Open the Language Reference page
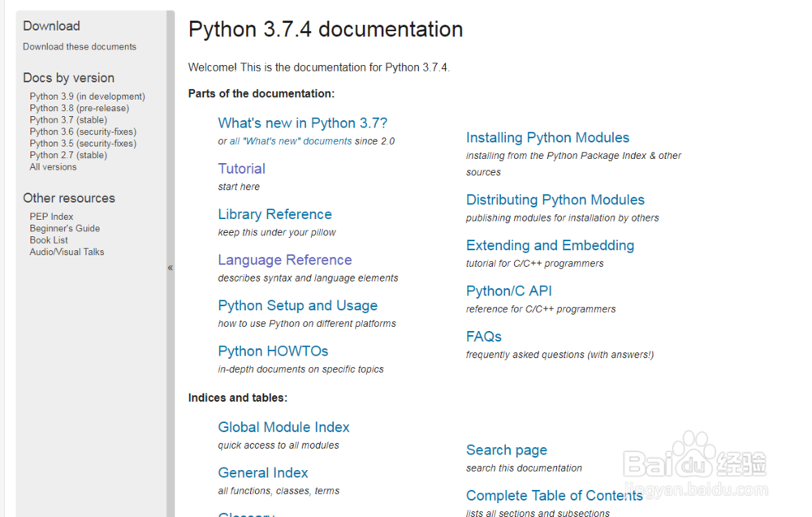Screen dimensions: 812x517 tap(284, 260)
